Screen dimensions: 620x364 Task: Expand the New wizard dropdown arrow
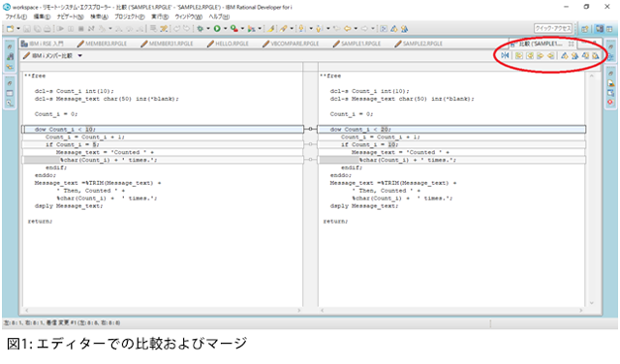[18, 28]
